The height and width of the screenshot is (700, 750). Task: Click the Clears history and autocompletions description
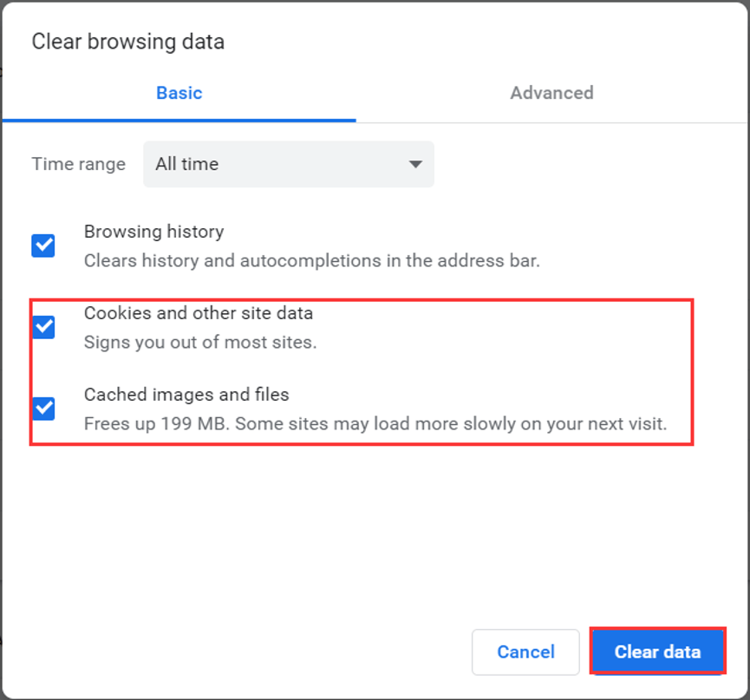pos(312,261)
